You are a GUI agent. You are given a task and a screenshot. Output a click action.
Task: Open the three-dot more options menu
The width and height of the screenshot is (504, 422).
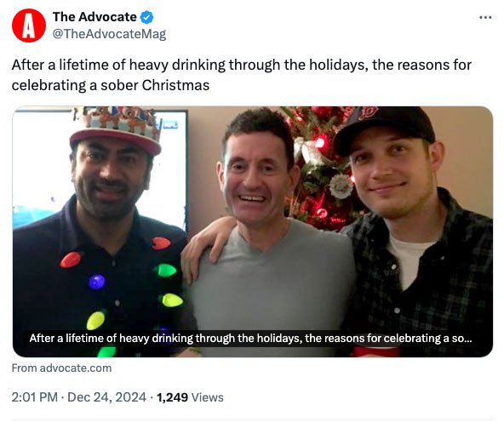pos(485,17)
